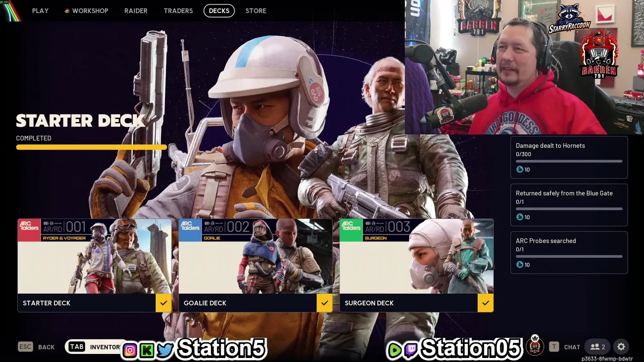Viewport: 644px width, 362px height.
Task: Click the SURGEON DECK label
Action: pos(369,303)
